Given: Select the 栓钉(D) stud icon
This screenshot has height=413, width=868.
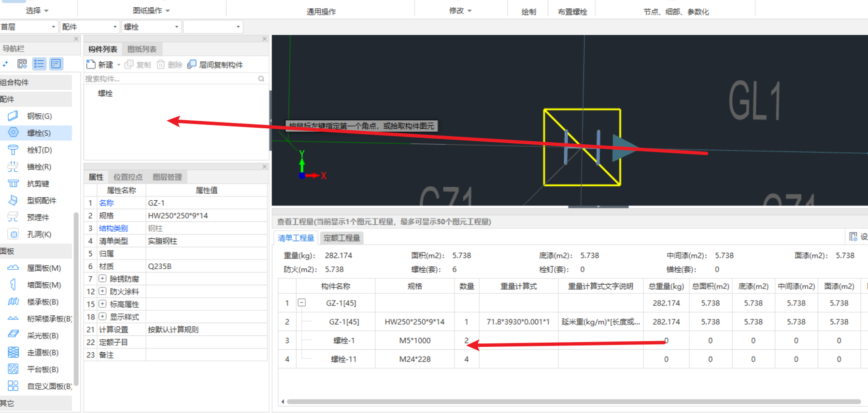Looking at the screenshot, I should coord(13,150).
